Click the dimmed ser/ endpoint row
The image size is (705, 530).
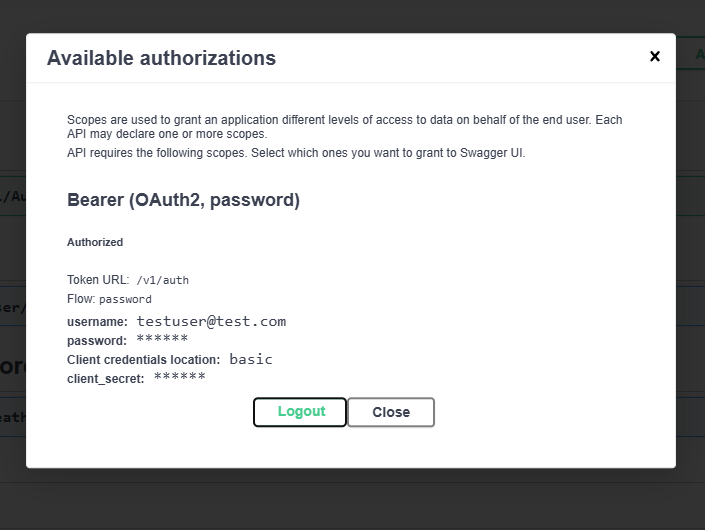pyautogui.click(x=13, y=307)
